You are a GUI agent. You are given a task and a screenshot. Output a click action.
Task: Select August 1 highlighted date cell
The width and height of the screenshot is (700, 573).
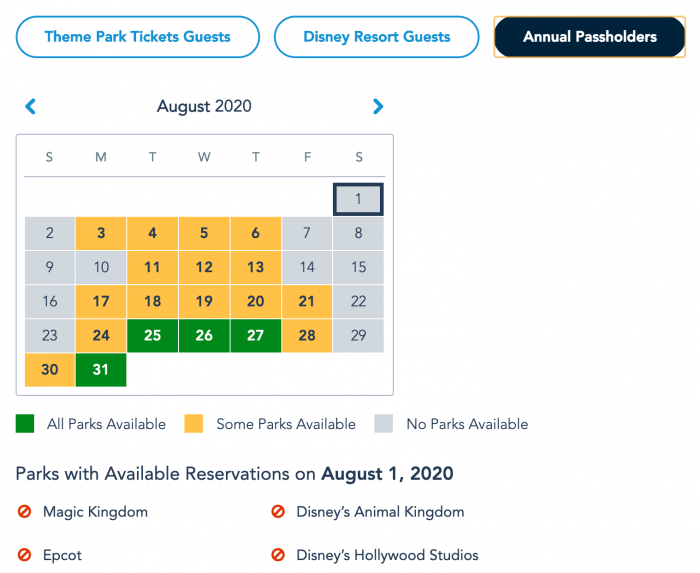point(358,199)
